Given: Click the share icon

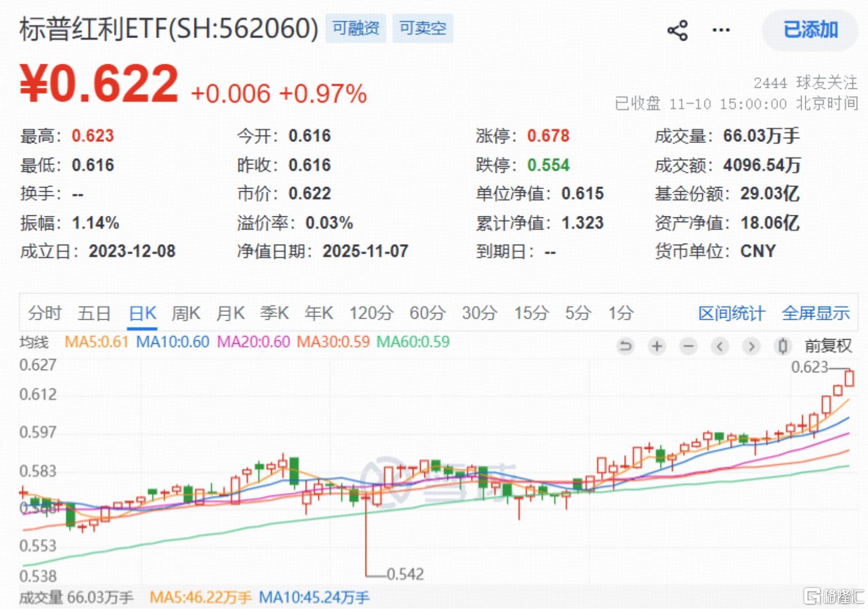Looking at the screenshot, I should (x=677, y=30).
